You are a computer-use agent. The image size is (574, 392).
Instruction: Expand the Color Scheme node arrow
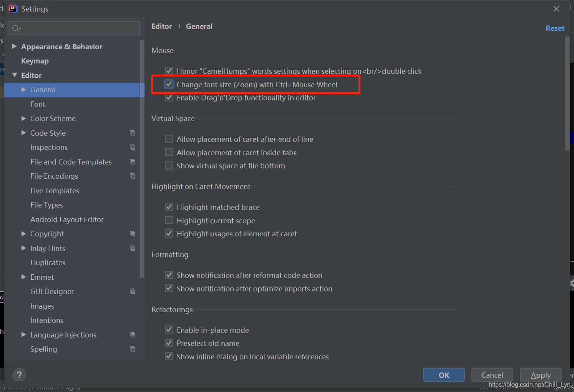point(24,118)
